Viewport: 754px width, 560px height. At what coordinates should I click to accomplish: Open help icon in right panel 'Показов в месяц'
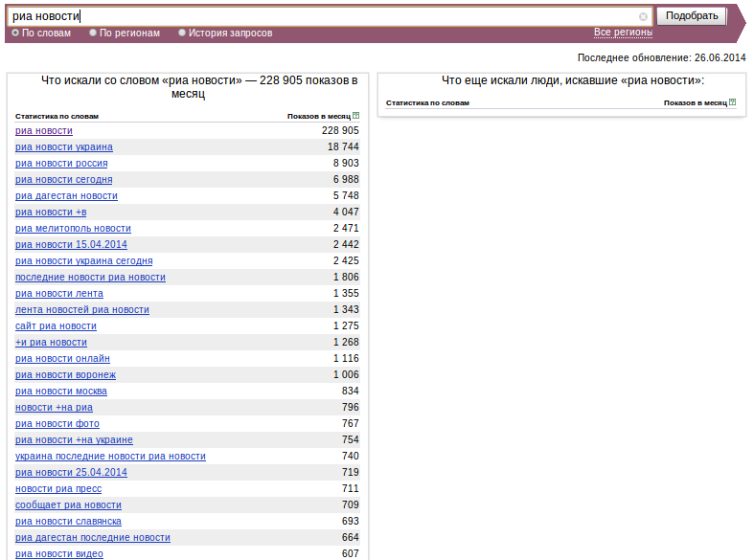(732, 101)
